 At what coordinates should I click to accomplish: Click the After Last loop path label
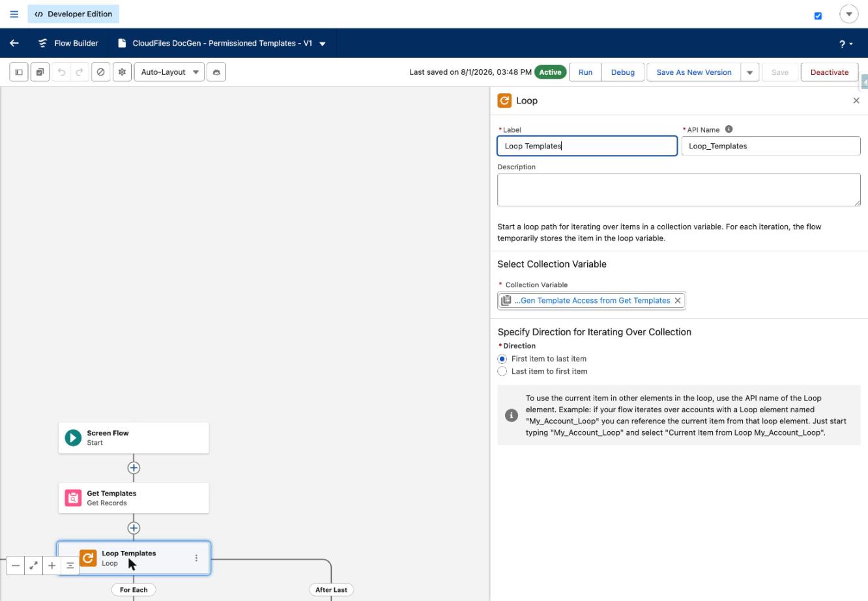coord(331,590)
